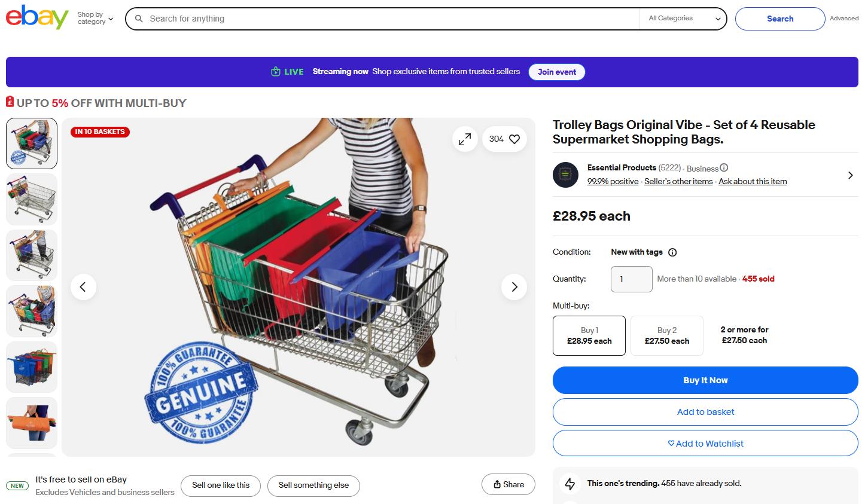Click the Join event button

556,72
